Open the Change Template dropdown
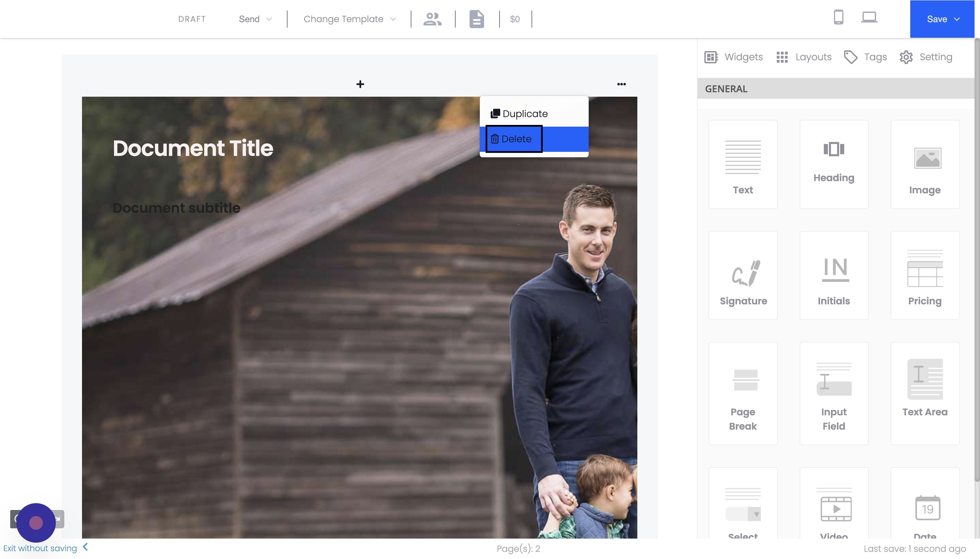This screenshot has height=559, width=980. tap(348, 19)
